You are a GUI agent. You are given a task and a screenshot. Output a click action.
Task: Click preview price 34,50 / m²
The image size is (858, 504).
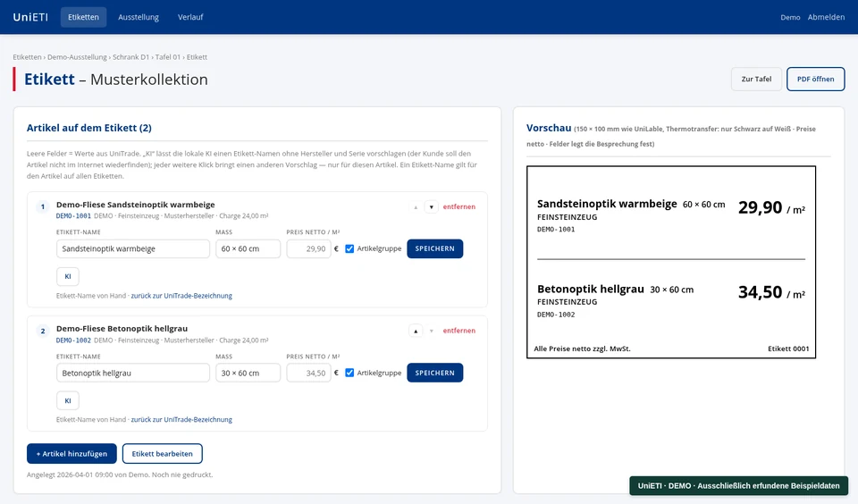[x=771, y=293]
